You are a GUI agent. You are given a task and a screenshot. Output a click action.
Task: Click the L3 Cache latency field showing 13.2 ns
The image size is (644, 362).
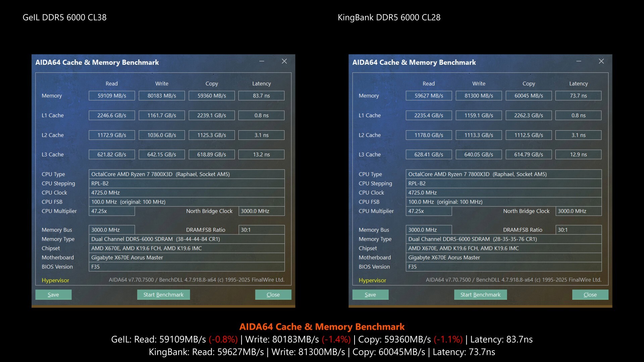click(261, 155)
